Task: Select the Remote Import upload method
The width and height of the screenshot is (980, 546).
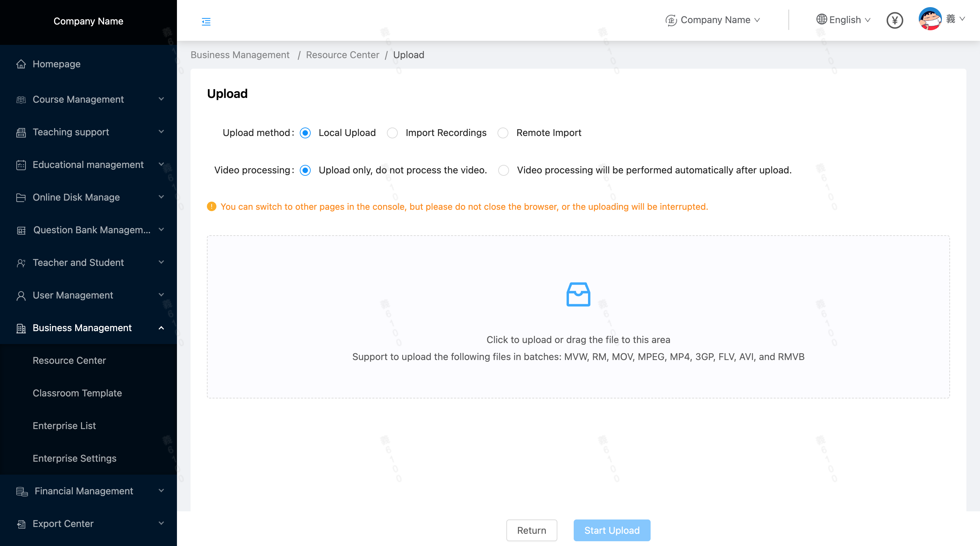Action: pyautogui.click(x=503, y=133)
